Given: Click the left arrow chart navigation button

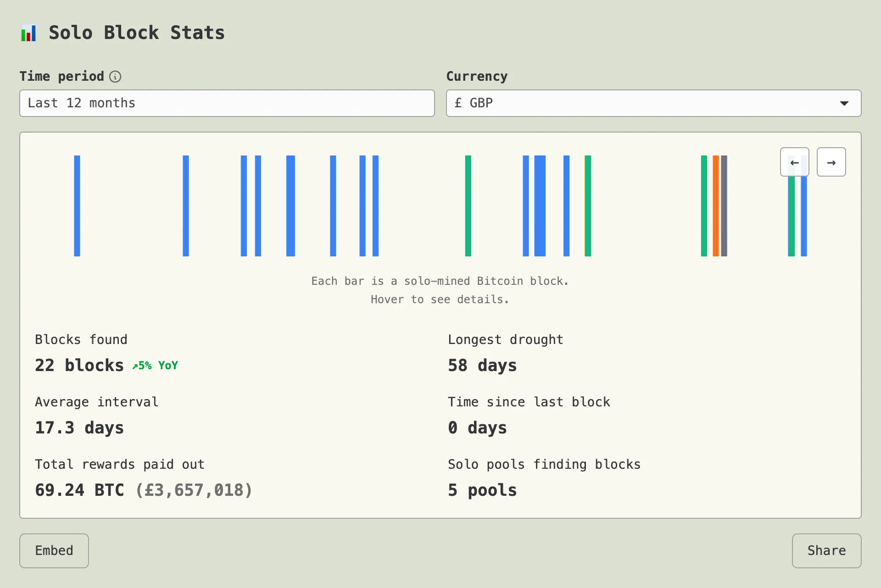Looking at the screenshot, I should coord(794,162).
